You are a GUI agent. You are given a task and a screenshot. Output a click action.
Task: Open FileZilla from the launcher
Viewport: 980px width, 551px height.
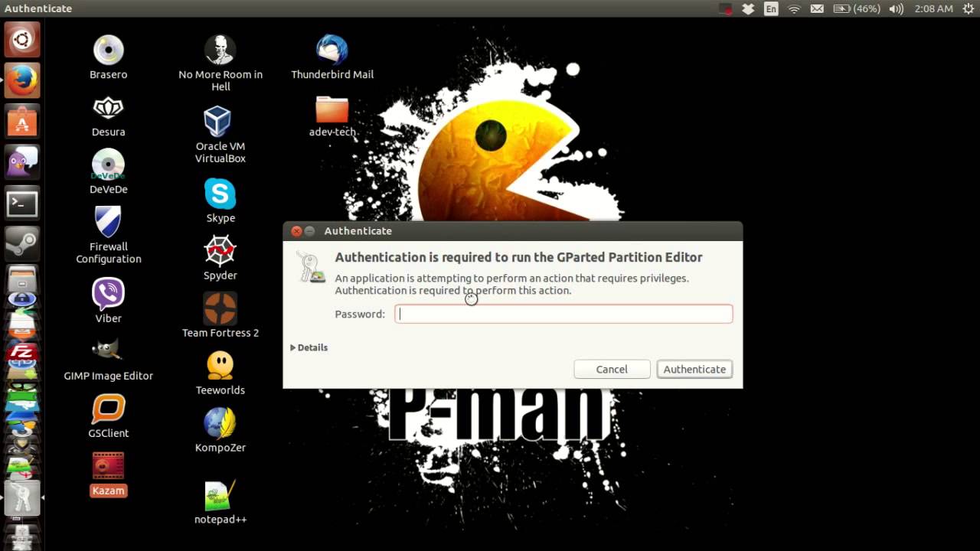point(21,353)
